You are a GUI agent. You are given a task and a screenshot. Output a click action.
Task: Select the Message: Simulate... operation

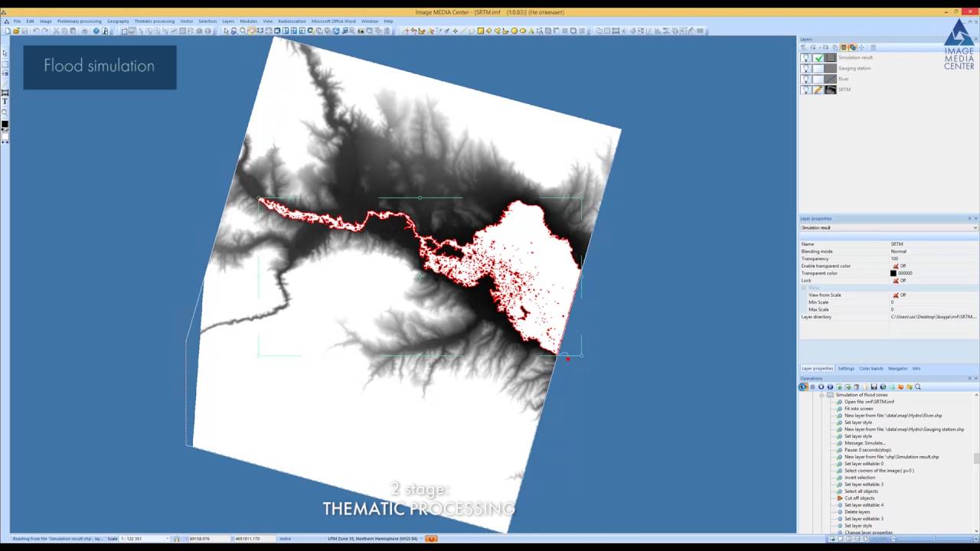[x=865, y=443]
